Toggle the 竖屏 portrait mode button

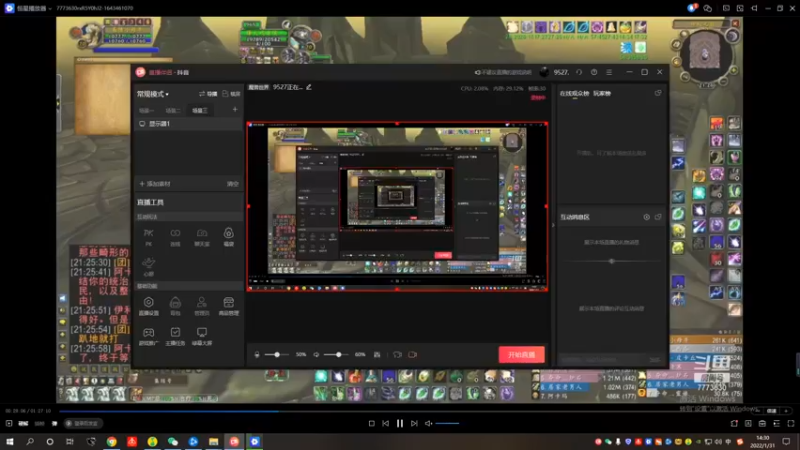[x=231, y=94]
